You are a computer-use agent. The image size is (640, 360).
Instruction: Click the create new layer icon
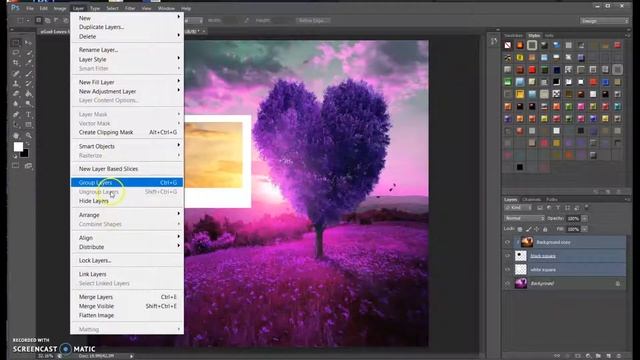[609, 356]
